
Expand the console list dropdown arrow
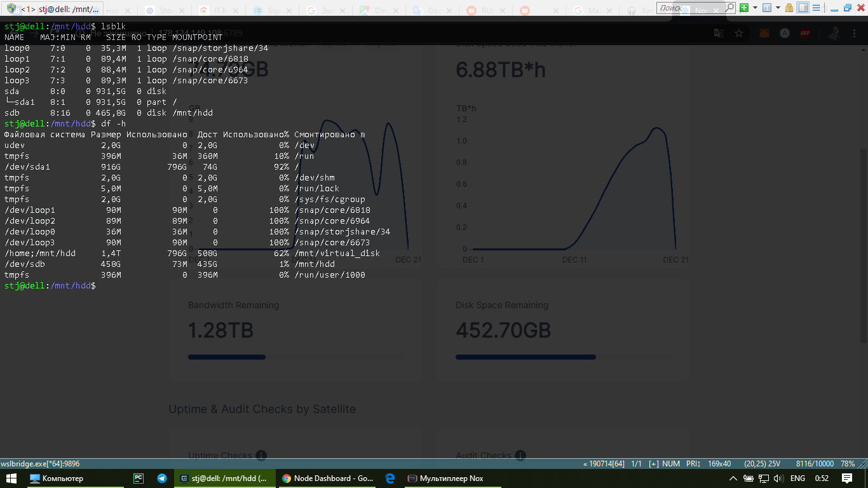(x=777, y=8)
